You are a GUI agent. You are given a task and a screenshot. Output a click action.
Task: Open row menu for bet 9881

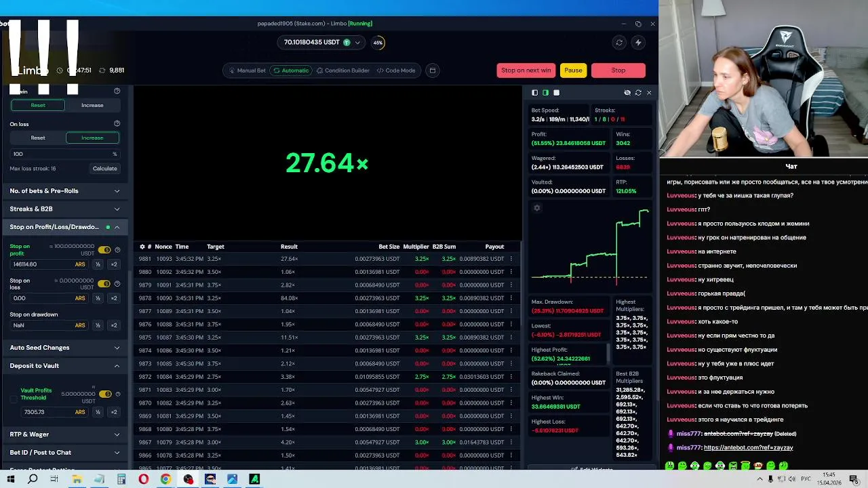click(511, 259)
